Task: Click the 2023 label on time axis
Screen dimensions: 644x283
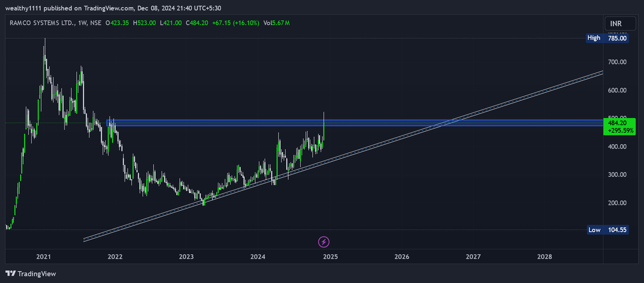Action: click(186, 257)
